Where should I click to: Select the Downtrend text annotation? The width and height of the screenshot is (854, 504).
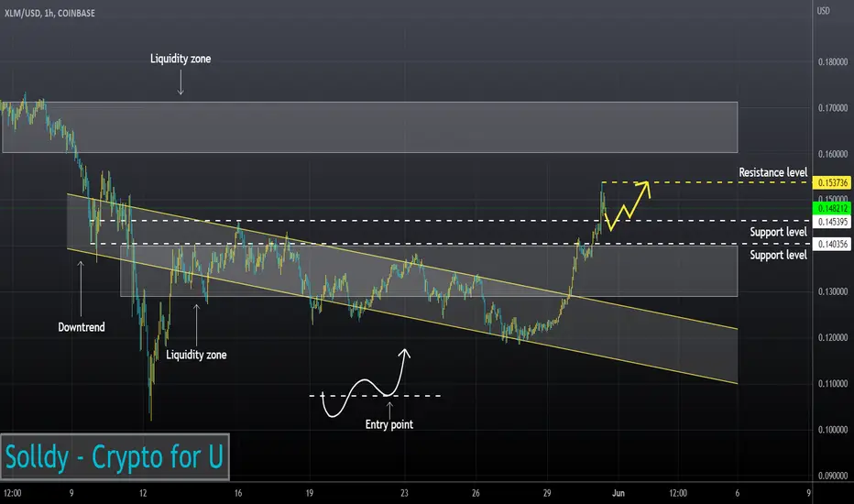tap(82, 327)
